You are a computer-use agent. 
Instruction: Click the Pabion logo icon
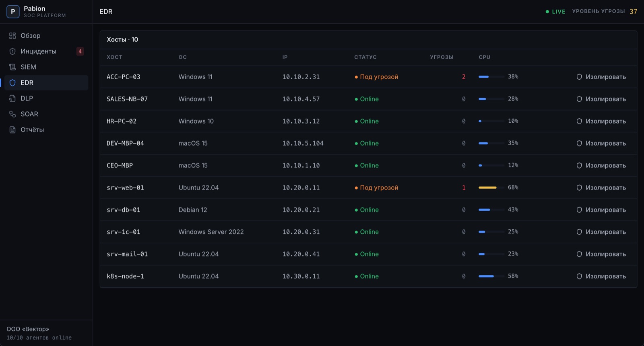[x=13, y=12]
